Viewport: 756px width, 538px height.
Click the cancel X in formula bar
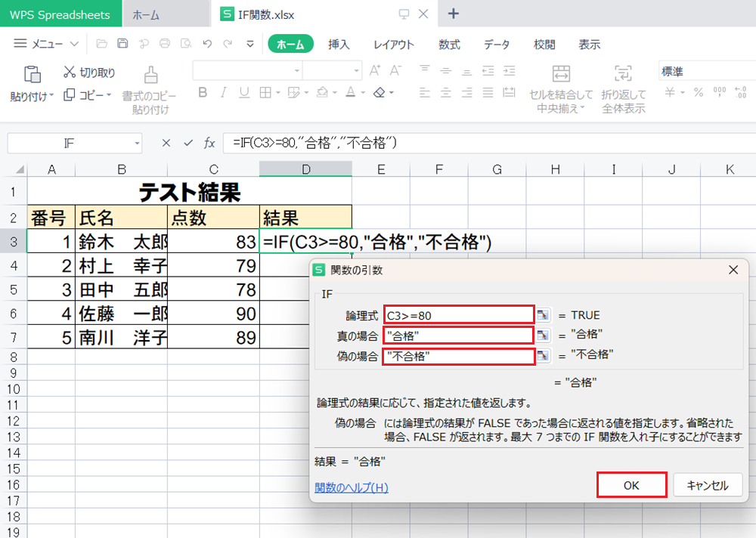(x=166, y=143)
